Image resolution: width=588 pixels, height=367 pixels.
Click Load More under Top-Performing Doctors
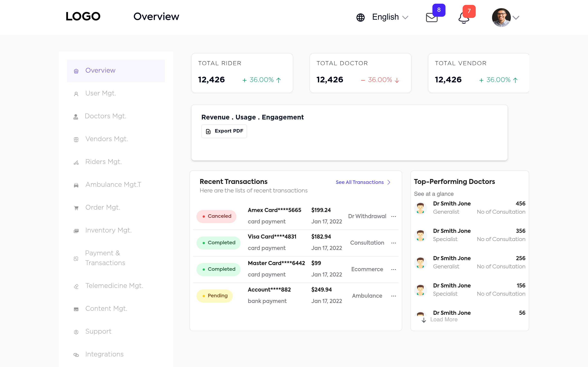[444, 319]
